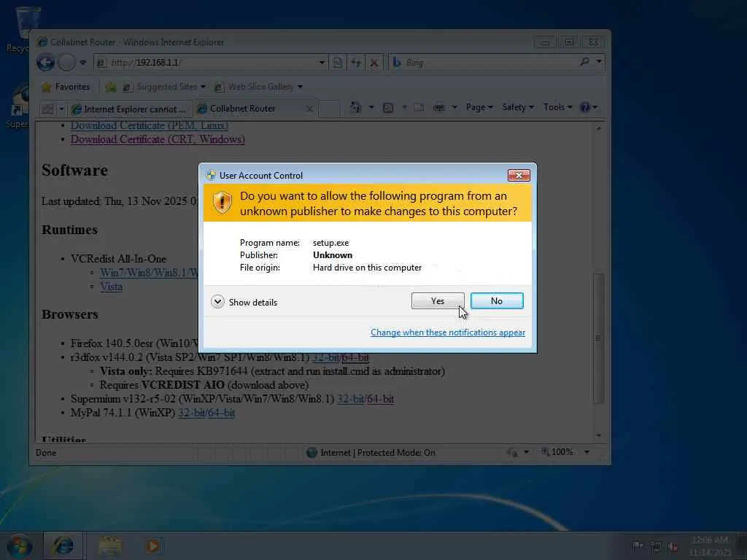The width and height of the screenshot is (747, 560).
Task: Open recent pages dropdown beside forward button
Action: coord(83,63)
